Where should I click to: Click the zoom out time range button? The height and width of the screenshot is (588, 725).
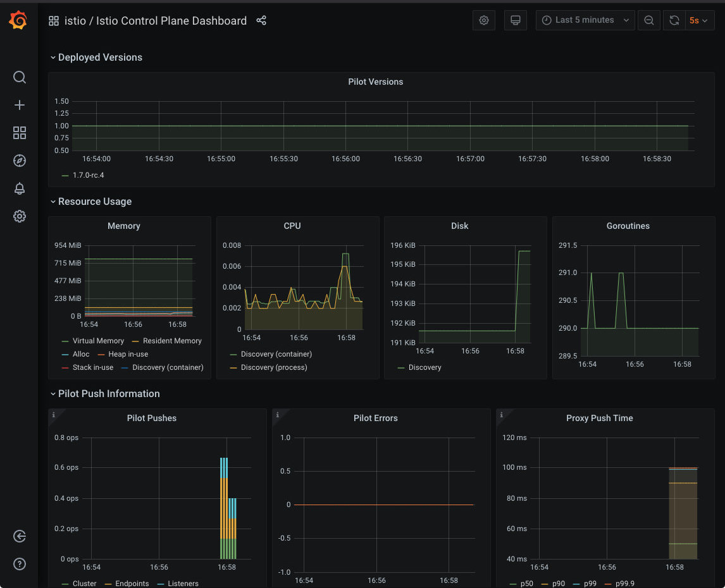point(649,20)
